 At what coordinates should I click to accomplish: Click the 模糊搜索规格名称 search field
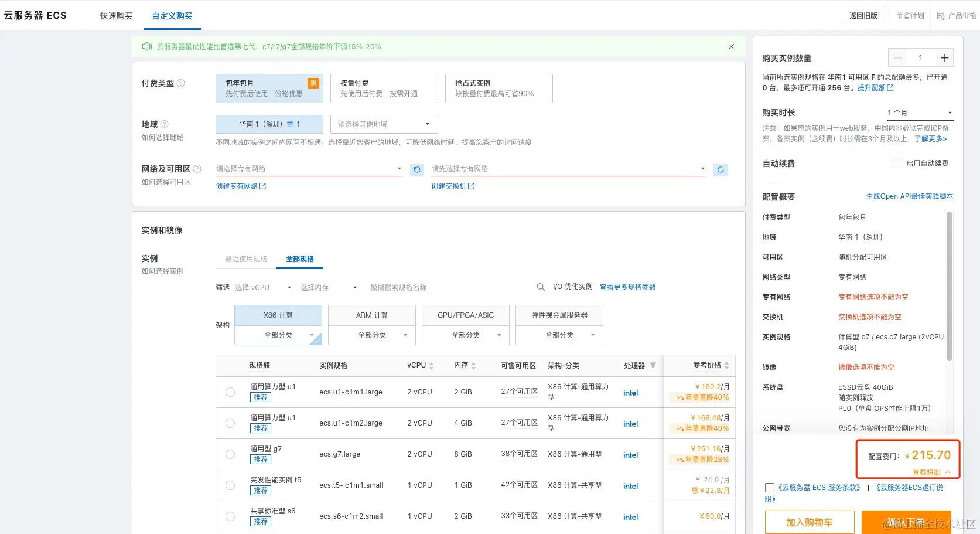452,287
